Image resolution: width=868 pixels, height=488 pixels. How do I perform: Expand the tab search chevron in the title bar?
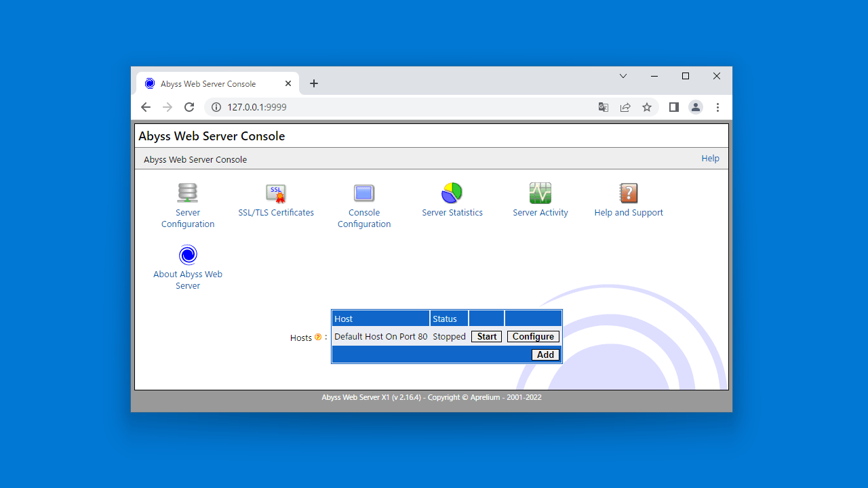[623, 76]
